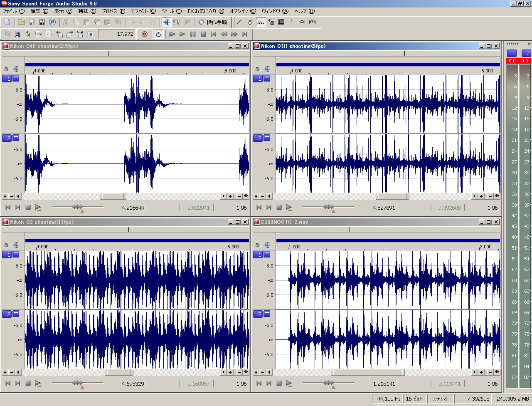Click the x2 double selection icon
This screenshot has height=406, width=532.
39,34
